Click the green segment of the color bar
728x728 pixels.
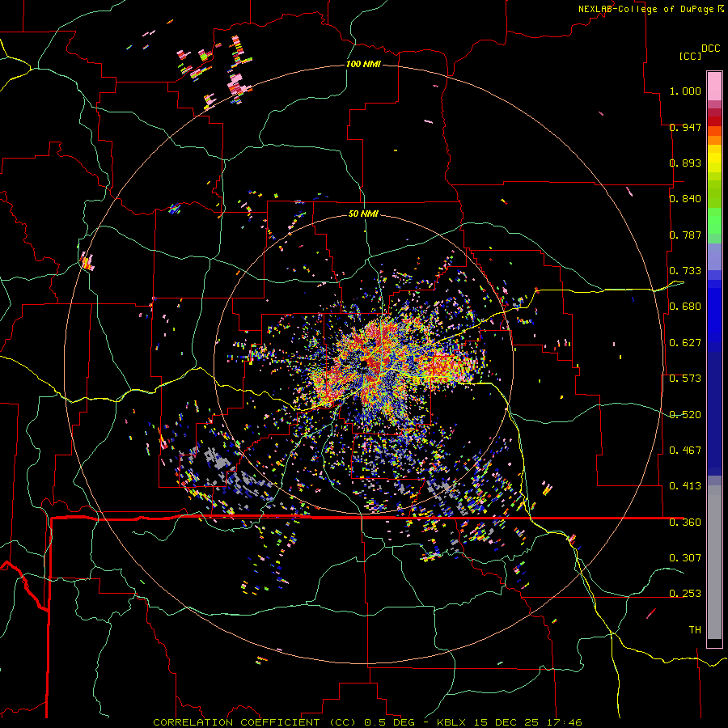click(714, 221)
